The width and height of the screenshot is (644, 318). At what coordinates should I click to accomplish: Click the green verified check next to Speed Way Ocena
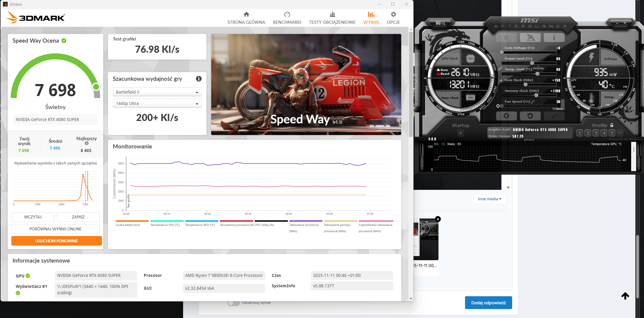click(64, 41)
